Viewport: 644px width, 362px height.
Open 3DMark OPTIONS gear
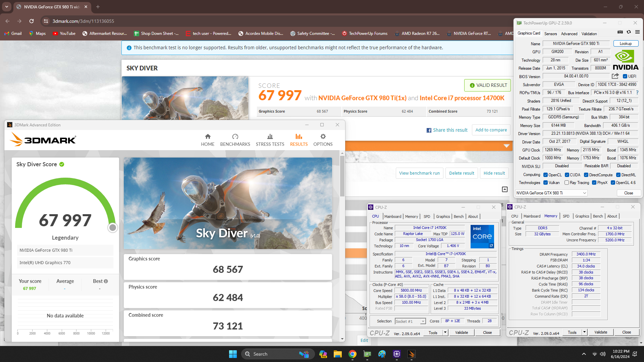click(323, 140)
